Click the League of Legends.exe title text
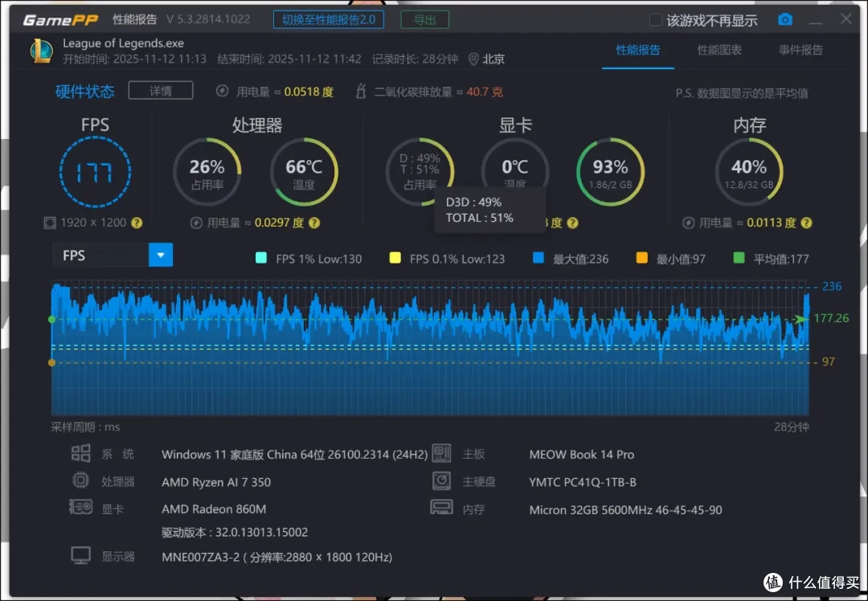 (x=123, y=43)
